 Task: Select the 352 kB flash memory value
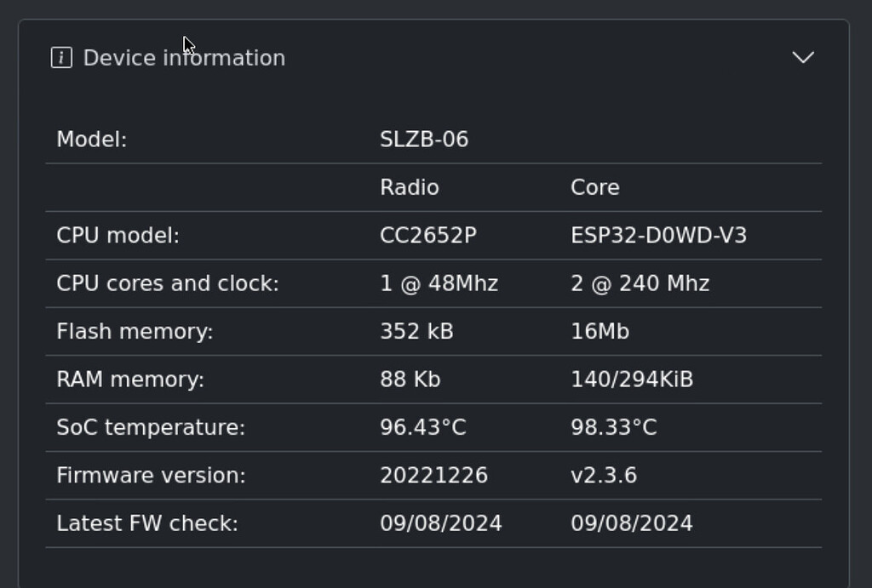click(x=416, y=332)
